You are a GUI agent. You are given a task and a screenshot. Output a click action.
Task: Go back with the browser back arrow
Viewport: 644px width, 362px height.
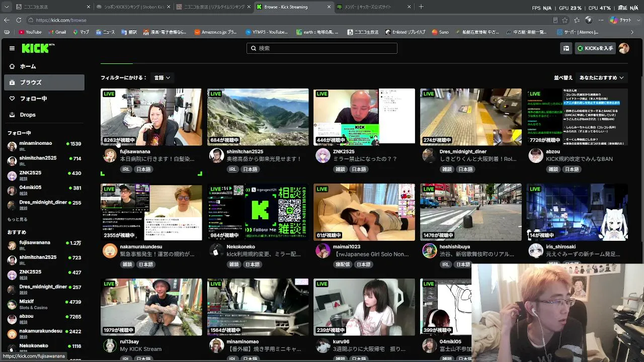click(x=7, y=20)
